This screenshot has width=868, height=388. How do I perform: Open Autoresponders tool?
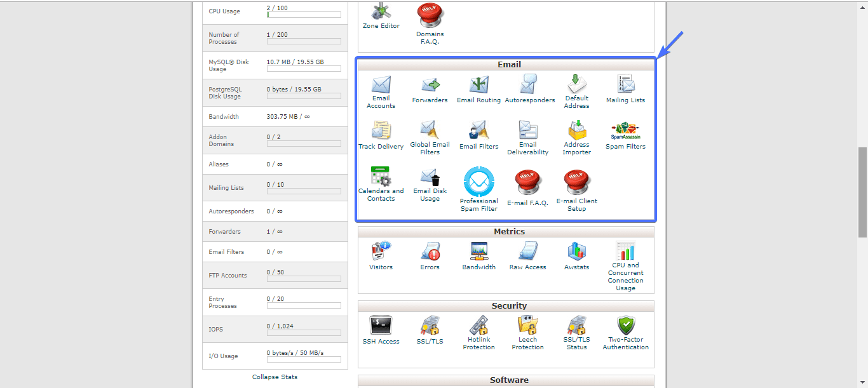pyautogui.click(x=529, y=89)
